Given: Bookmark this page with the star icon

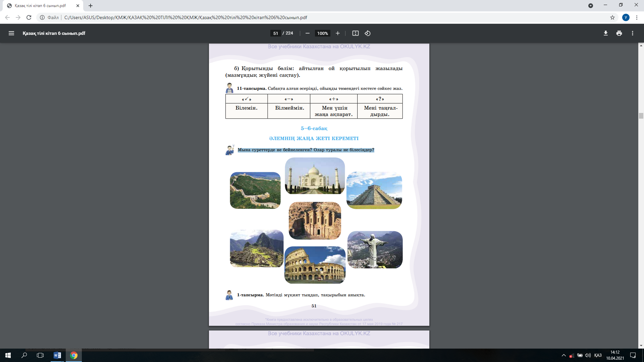Looking at the screenshot, I should [x=612, y=17].
